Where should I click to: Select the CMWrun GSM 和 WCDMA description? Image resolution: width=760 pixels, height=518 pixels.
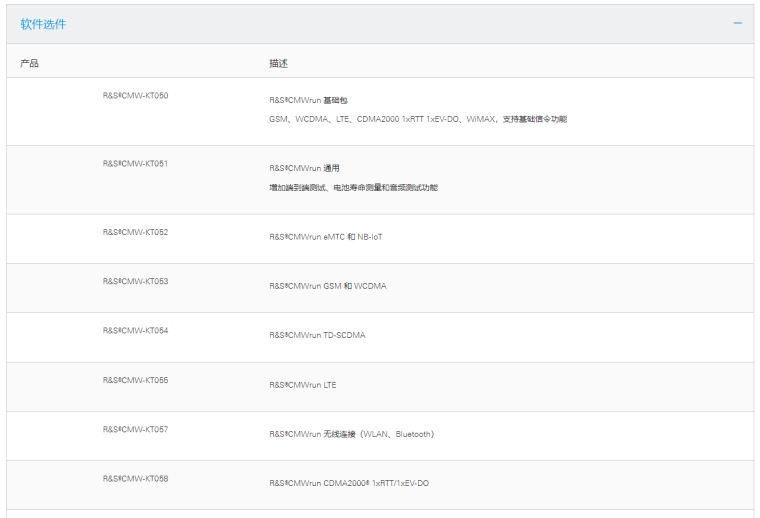(327, 287)
